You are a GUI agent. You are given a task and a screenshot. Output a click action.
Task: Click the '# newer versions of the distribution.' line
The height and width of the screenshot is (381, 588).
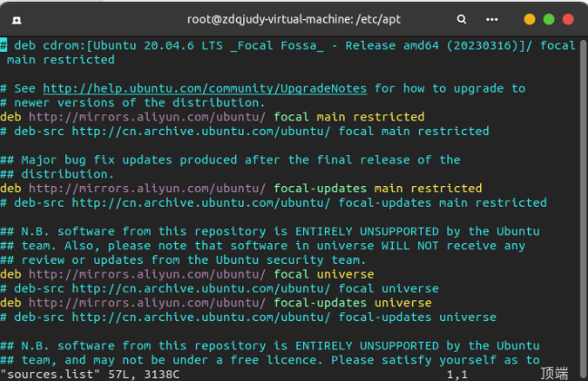pos(132,103)
